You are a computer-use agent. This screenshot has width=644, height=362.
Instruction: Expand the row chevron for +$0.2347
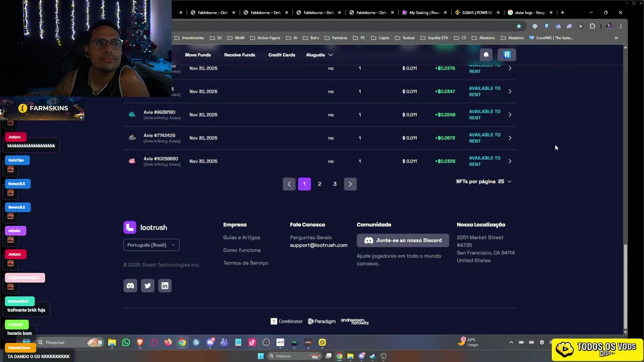[x=510, y=92]
